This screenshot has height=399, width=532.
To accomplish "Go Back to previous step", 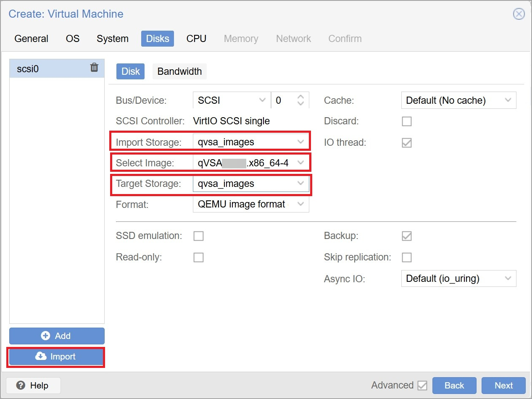I will click(x=454, y=386).
